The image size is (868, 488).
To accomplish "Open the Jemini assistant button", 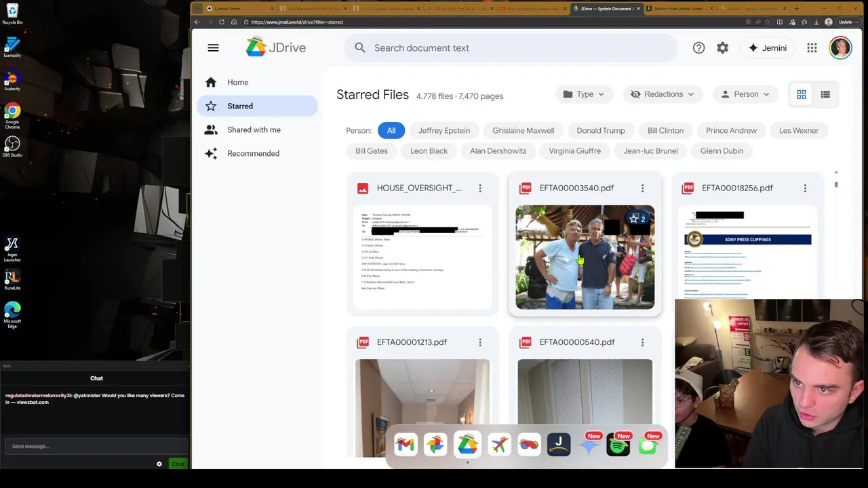I will pos(767,47).
